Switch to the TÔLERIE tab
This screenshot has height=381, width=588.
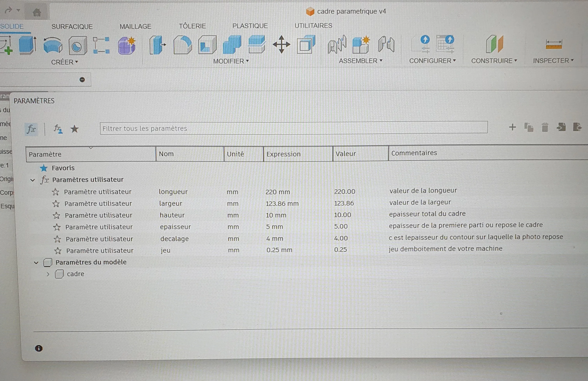pos(192,26)
